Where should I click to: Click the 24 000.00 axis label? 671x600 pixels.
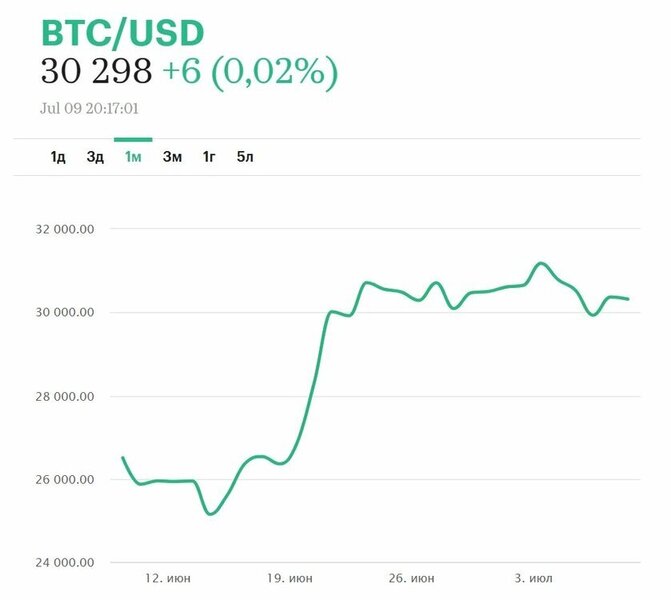pyautogui.click(x=63, y=563)
